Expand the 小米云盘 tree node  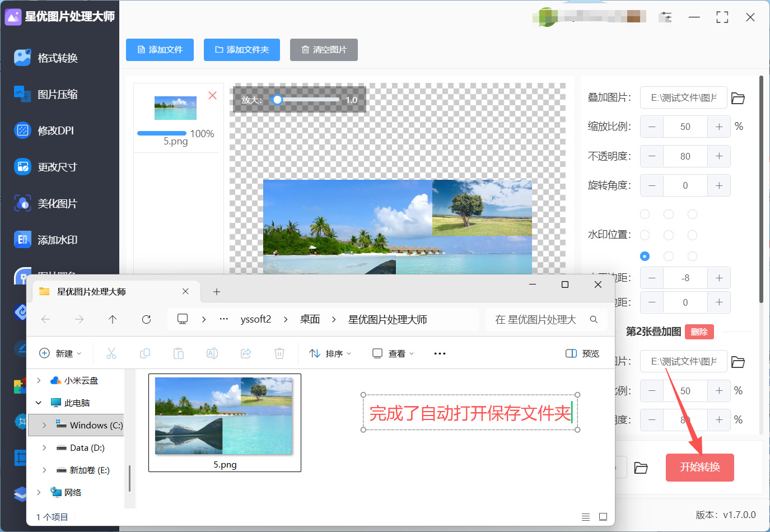click(x=39, y=380)
